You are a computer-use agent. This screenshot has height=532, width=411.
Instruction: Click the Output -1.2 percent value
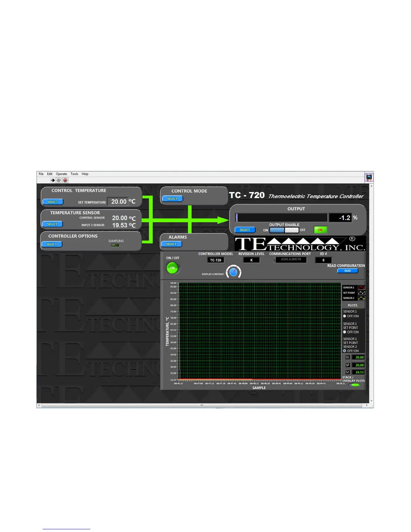[x=340, y=218]
